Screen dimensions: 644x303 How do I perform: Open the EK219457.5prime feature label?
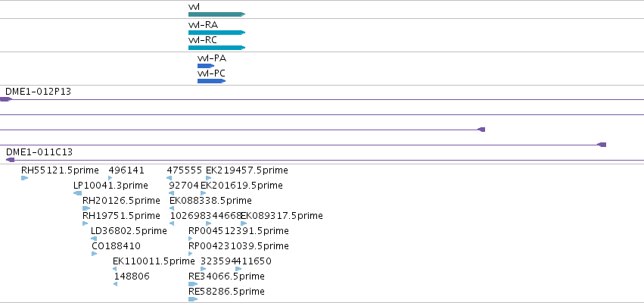pyautogui.click(x=247, y=170)
